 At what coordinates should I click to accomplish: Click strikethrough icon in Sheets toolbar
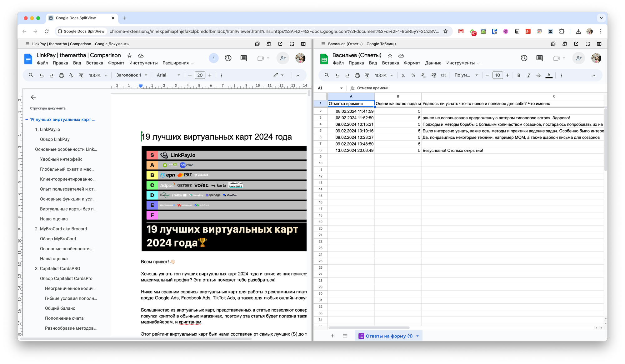pos(539,75)
